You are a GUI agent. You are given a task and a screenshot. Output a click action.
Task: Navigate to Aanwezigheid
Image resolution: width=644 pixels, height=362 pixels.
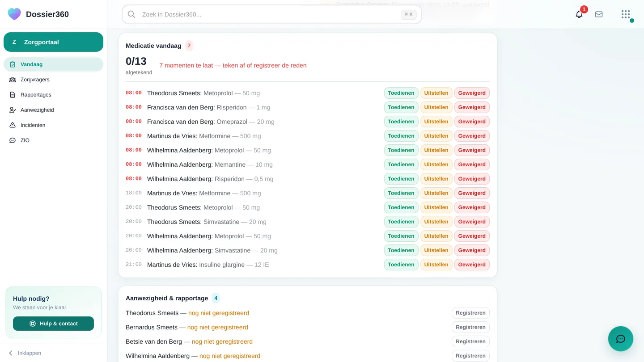53,110
